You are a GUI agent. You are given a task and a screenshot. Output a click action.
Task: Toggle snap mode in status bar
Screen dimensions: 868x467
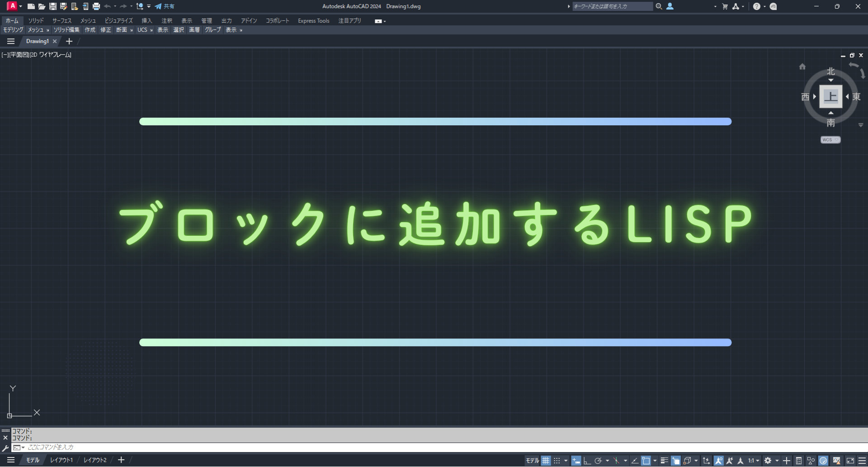tap(557, 461)
